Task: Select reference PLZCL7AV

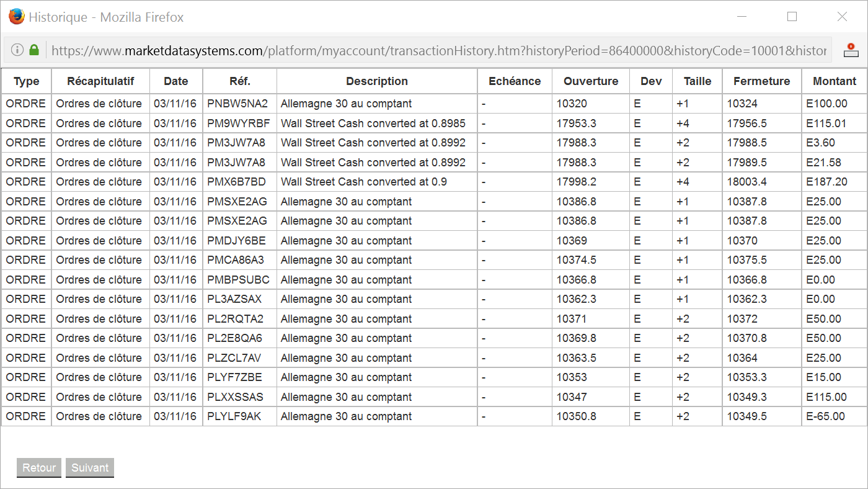Action: tap(234, 358)
